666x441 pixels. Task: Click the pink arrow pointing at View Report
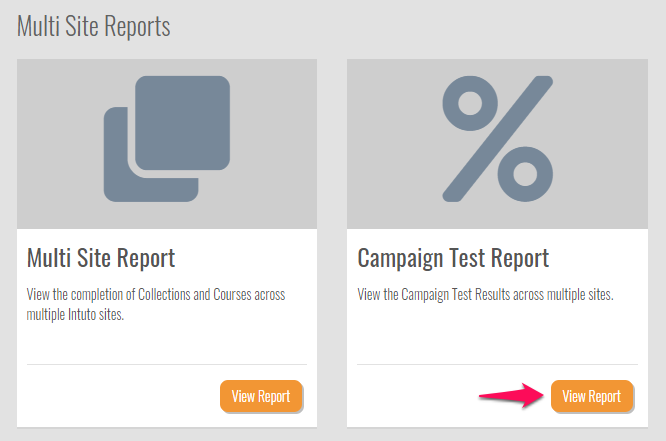point(510,397)
